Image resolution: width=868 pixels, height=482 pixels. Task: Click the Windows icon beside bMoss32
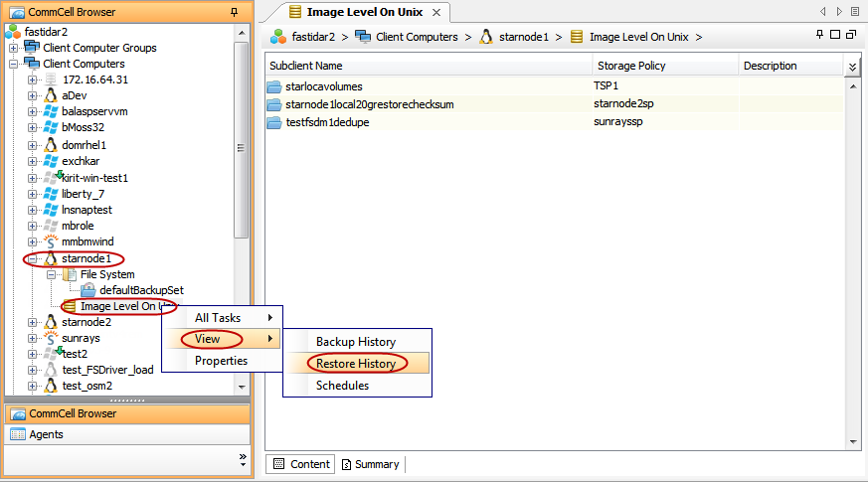point(51,128)
